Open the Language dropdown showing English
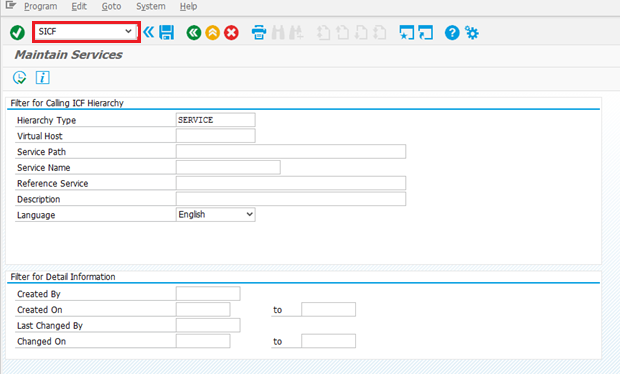 click(x=215, y=215)
